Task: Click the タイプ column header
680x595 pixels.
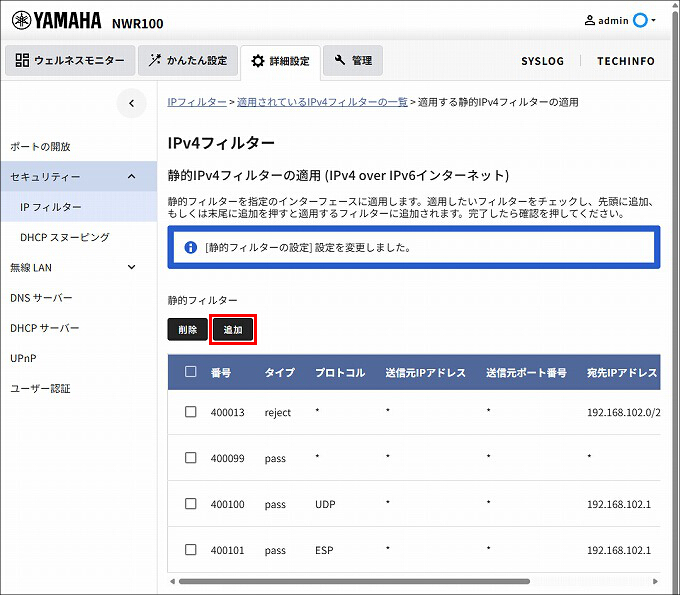Action: coord(280,373)
